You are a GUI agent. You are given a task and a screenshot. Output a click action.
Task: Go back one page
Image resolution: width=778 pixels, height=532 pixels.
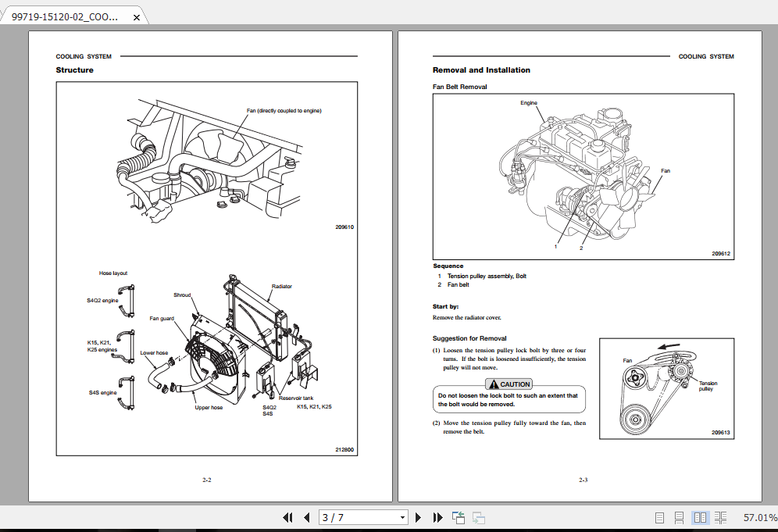306,517
